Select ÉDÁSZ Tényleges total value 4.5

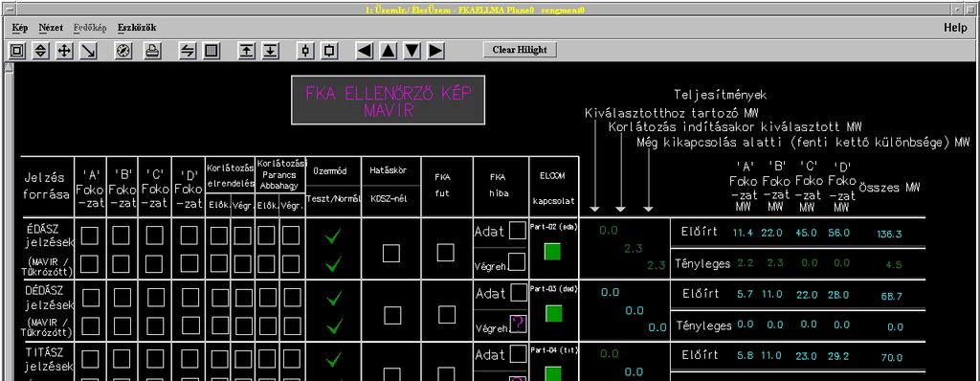[894, 265]
